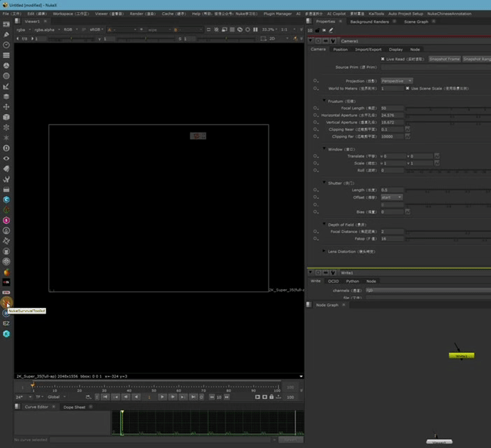This screenshot has height=448, width=491.
Task: Expand the Lens Distortion section
Action: 324,251
